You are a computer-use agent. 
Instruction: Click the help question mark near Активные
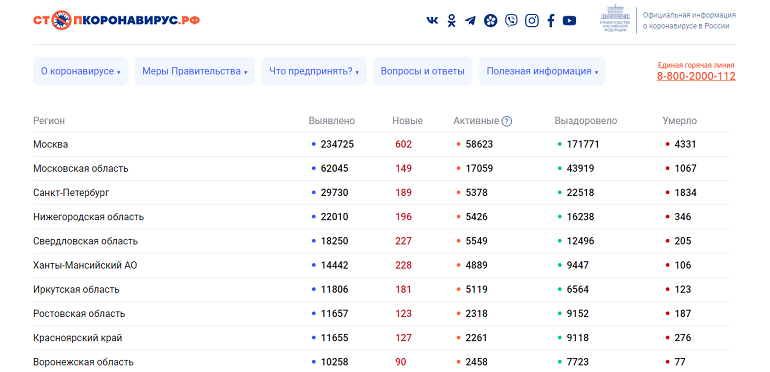pos(507,121)
